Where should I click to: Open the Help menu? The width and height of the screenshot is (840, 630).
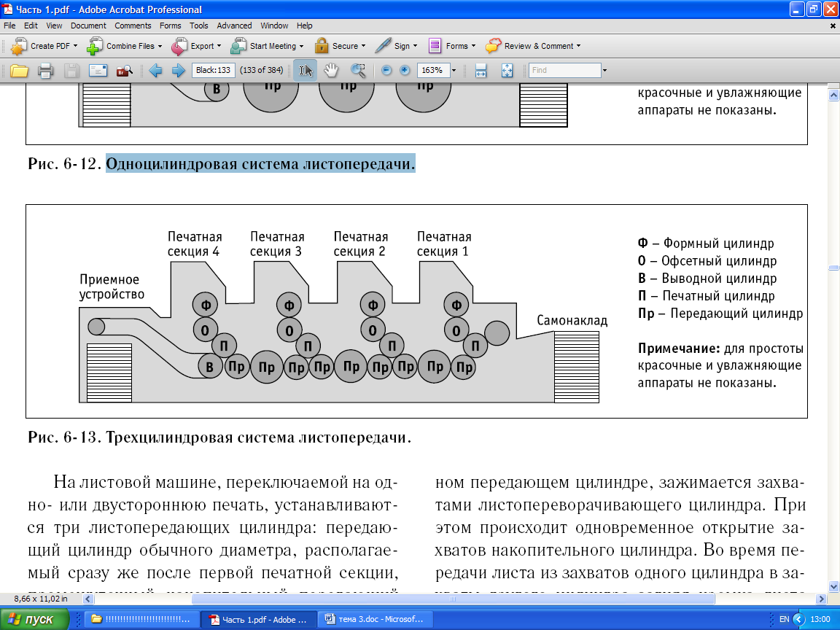point(304,26)
